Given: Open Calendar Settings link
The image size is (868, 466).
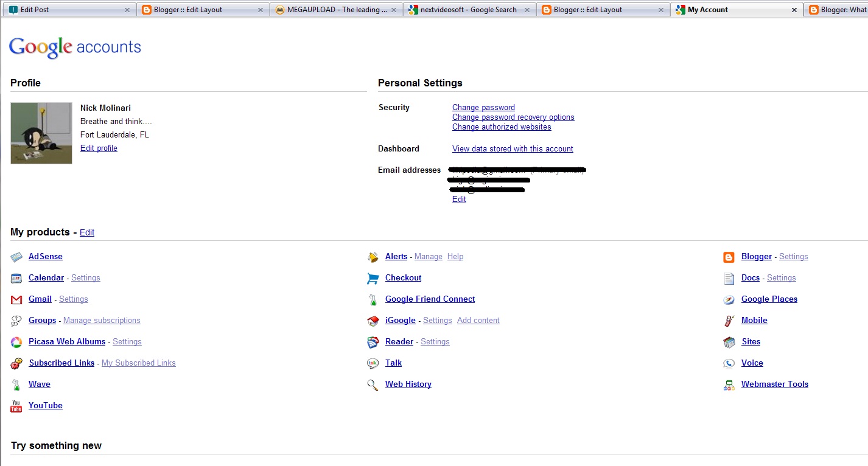Looking at the screenshot, I should [x=86, y=278].
